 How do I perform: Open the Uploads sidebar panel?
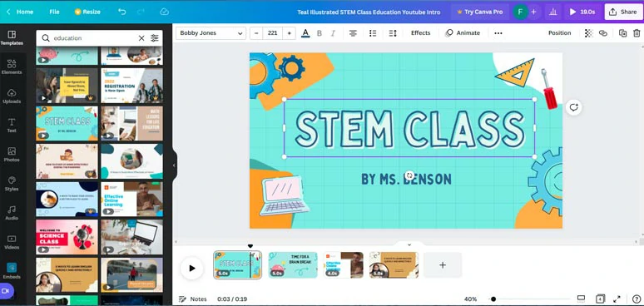click(12, 96)
